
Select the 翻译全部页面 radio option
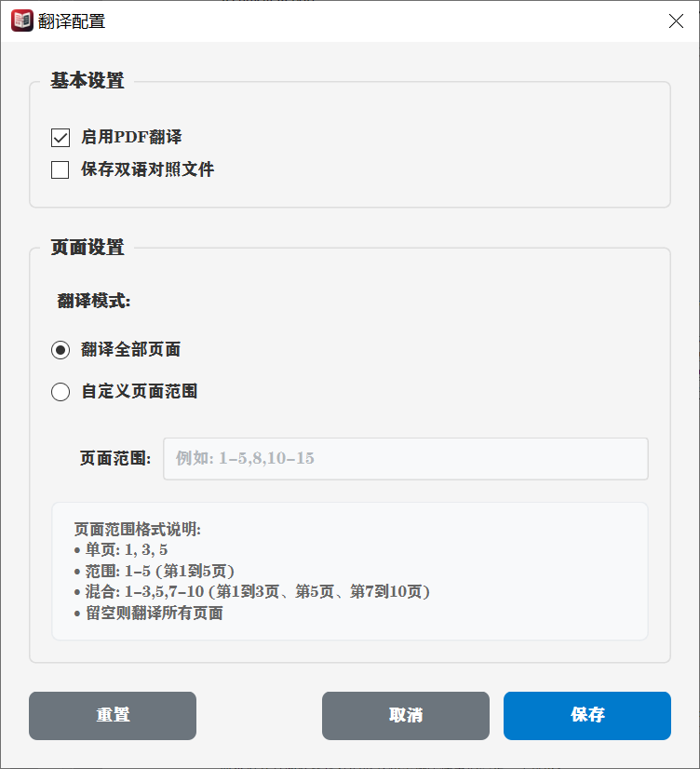[x=61, y=350]
